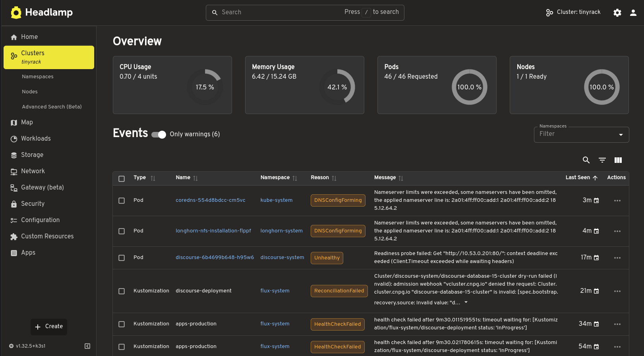Click the Storage database icon
644x356 pixels.
coord(14,155)
